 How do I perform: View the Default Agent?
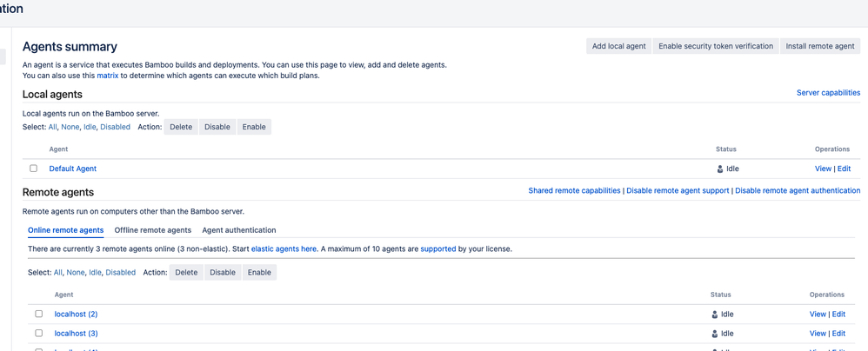pyautogui.click(x=823, y=169)
